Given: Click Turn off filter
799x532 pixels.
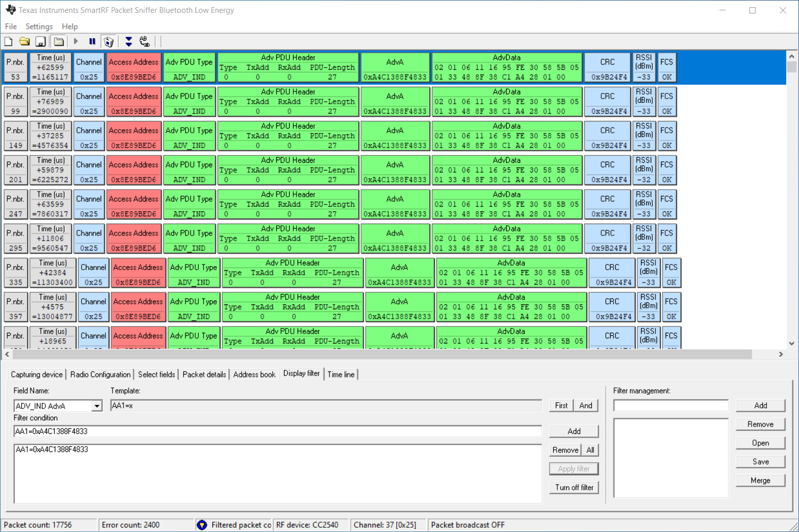Looking at the screenshot, I should tap(574, 487).
